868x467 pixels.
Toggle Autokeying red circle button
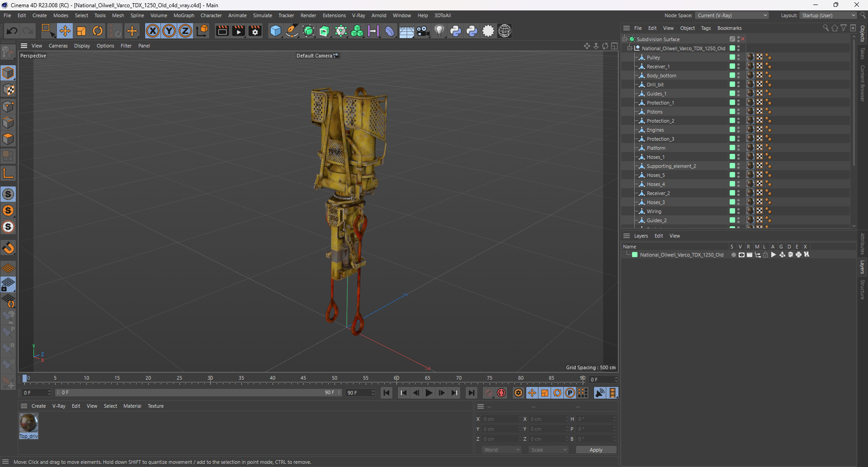point(501,393)
